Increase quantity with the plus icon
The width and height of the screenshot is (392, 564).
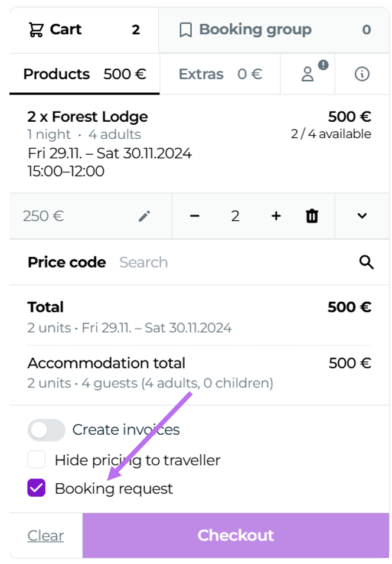[276, 216]
